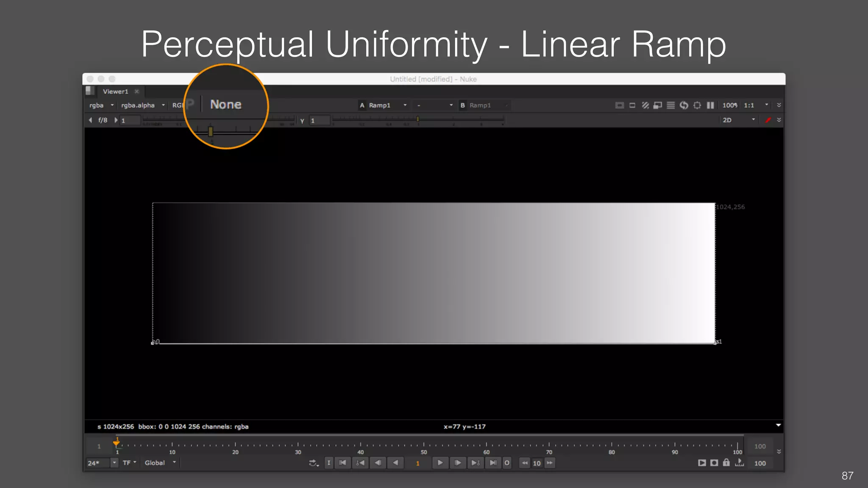Open the rgba.alpha channel dropdown
868x488 pixels.
143,105
